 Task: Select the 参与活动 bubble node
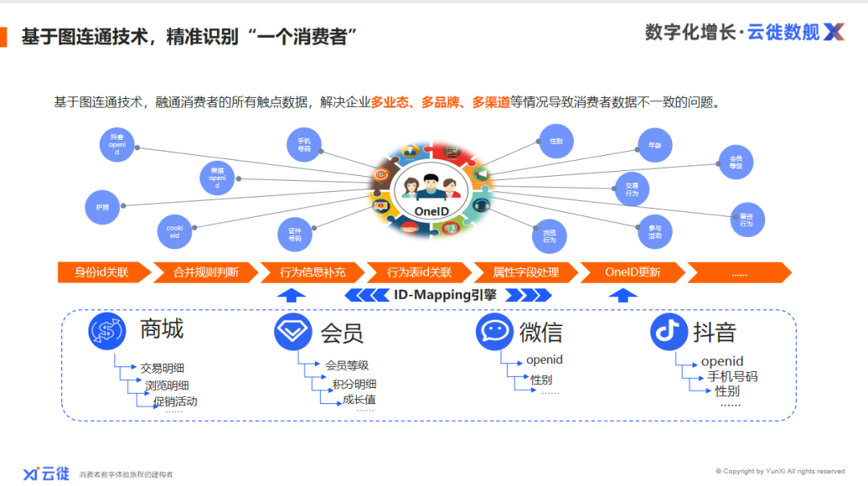655,231
